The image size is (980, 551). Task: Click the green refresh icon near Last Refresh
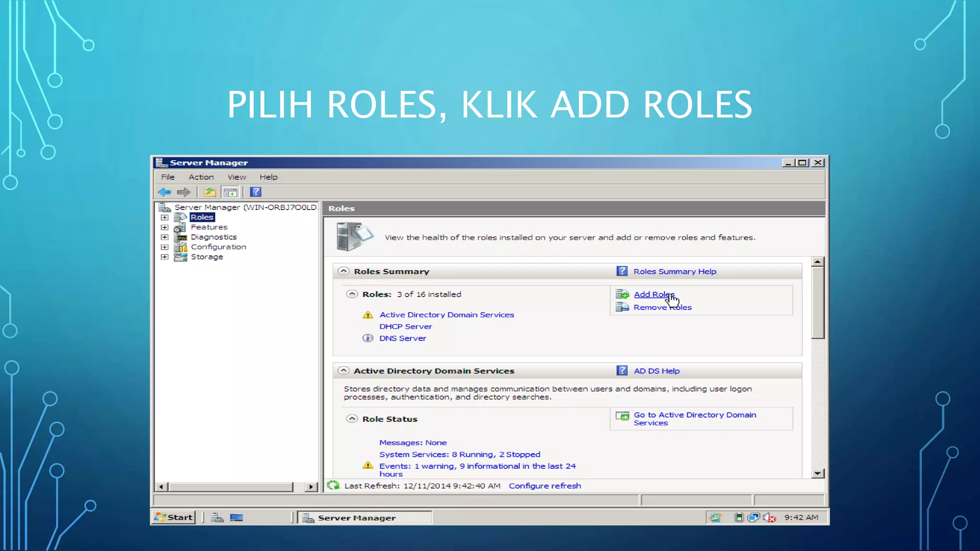pyautogui.click(x=333, y=485)
